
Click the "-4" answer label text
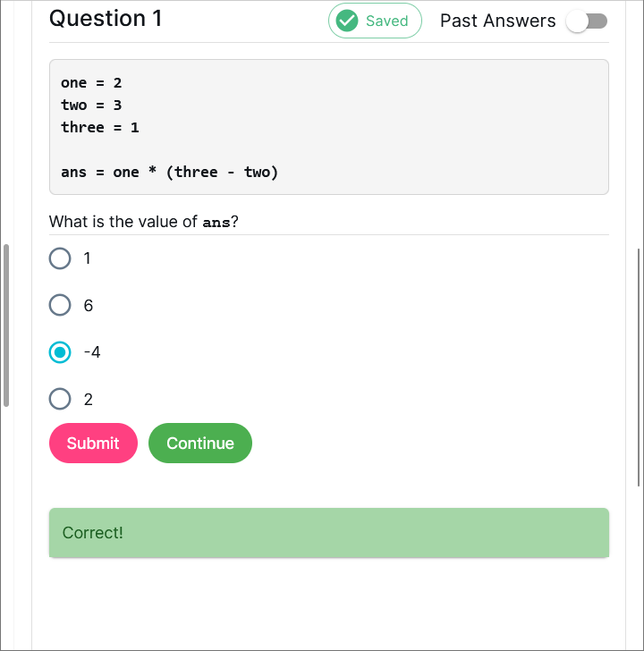point(92,352)
